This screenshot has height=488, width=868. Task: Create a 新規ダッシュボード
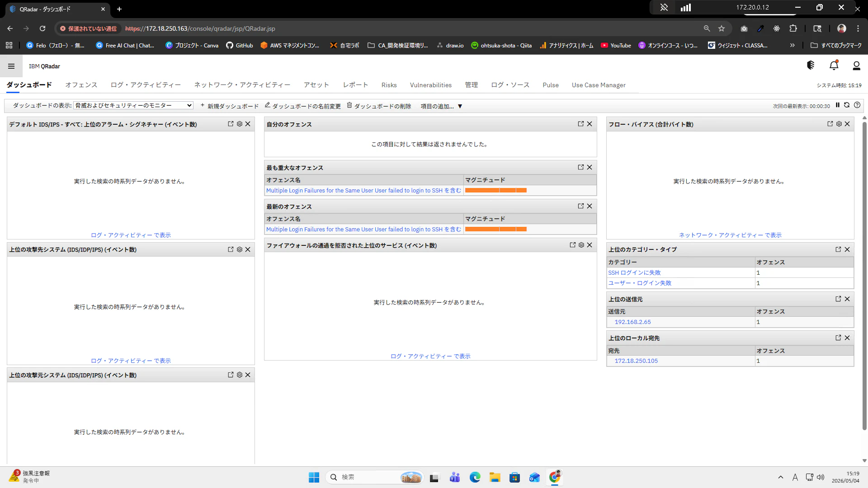[x=229, y=106]
